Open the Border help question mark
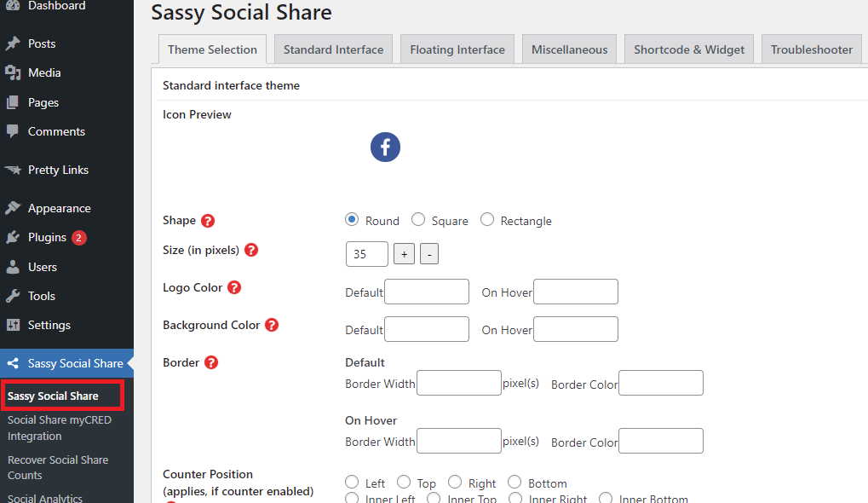Screen dimensions: 868x503 pyautogui.click(x=211, y=362)
